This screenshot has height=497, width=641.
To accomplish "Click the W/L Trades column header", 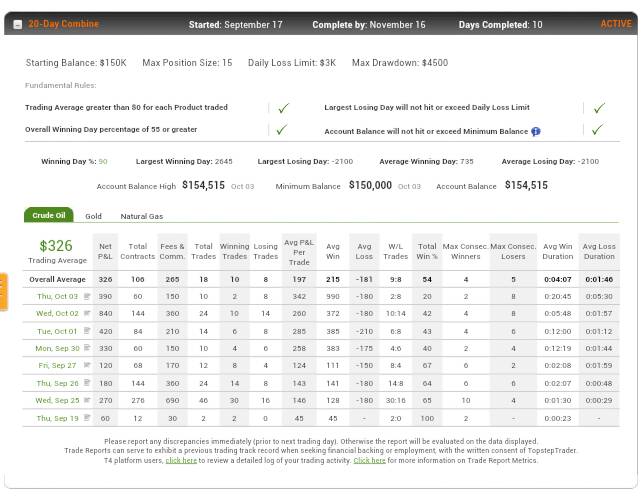I will click(395, 251).
